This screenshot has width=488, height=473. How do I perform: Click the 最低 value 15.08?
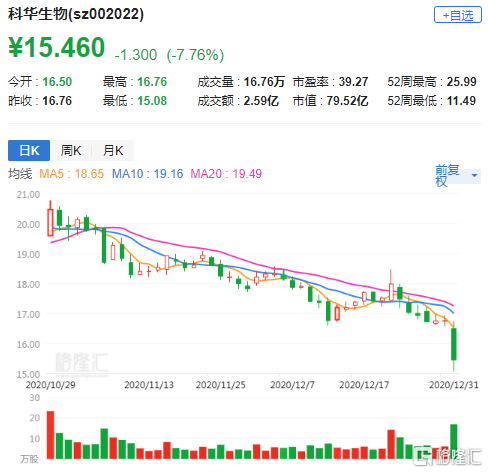click(x=152, y=101)
